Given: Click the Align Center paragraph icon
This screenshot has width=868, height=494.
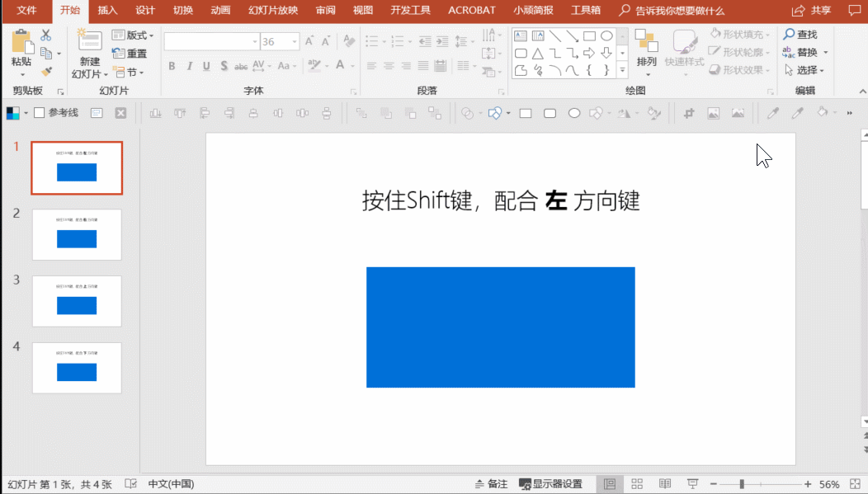Looking at the screenshot, I should coord(389,66).
